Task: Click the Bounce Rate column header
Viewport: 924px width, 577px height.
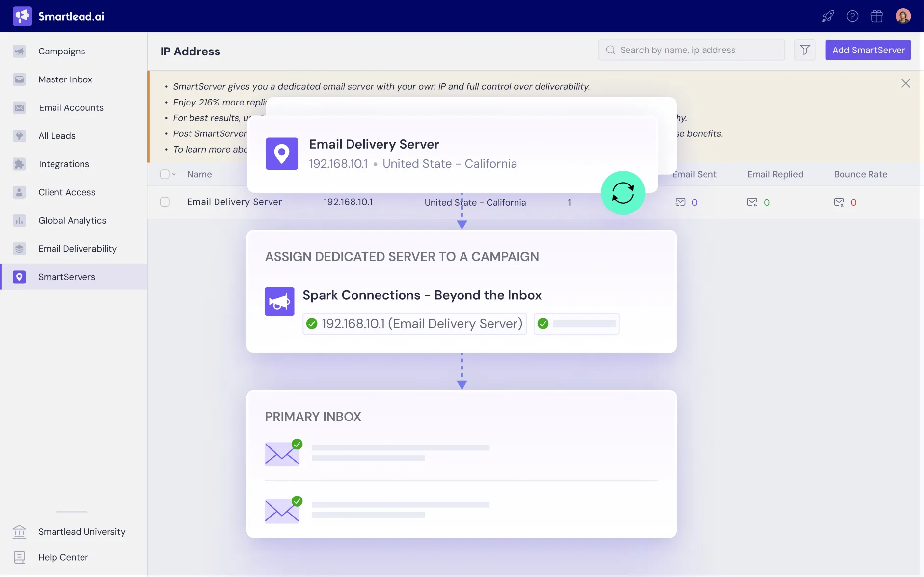Action: pyautogui.click(x=861, y=174)
